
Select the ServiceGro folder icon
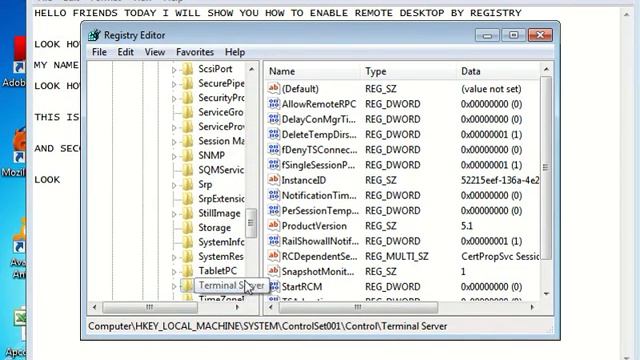tap(187, 112)
